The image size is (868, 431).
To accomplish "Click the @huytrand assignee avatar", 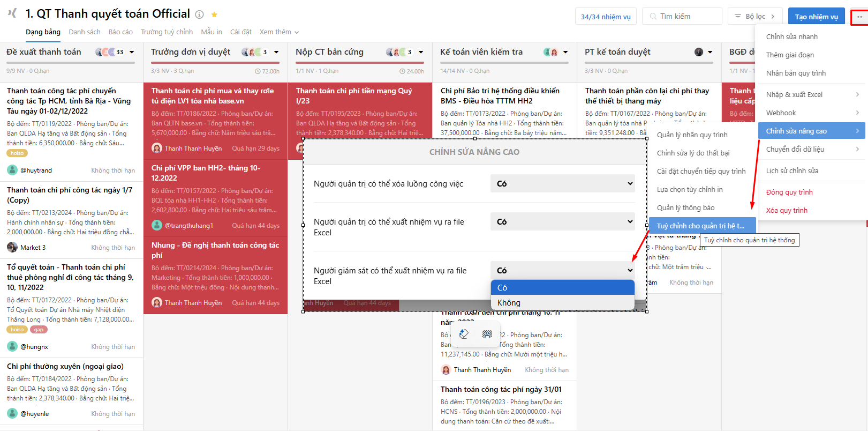I will tap(12, 170).
